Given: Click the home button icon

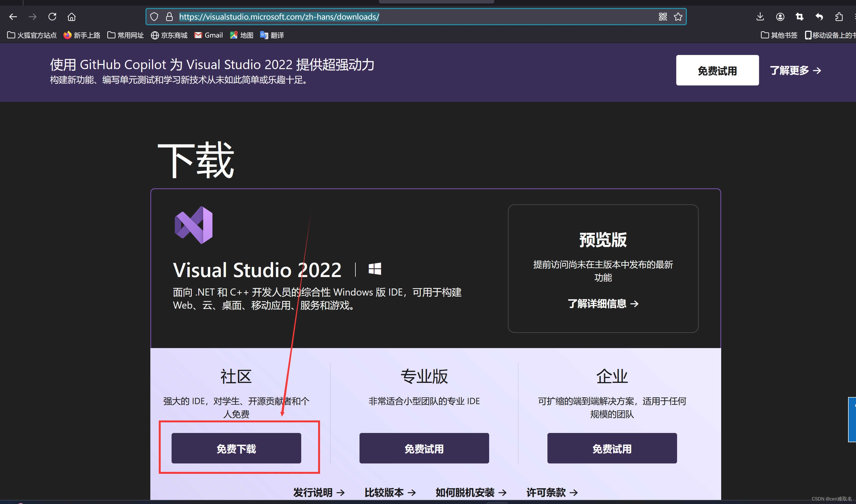Looking at the screenshot, I should [71, 17].
